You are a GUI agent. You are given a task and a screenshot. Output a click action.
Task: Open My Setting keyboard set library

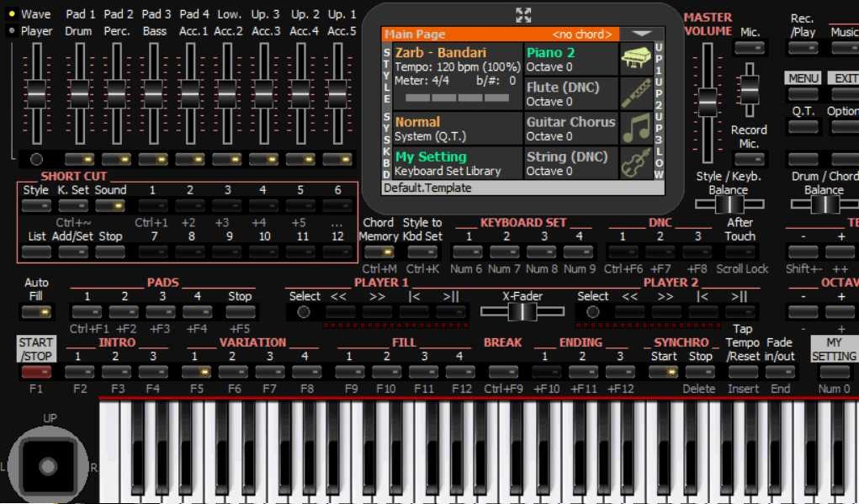(452, 163)
